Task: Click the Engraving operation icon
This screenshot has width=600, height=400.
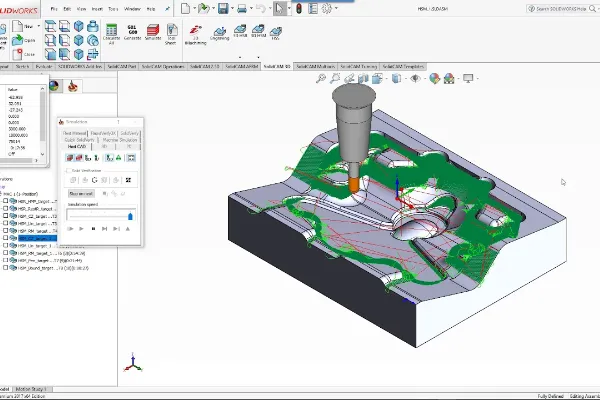Action: pyautogui.click(x=220, y=31)
